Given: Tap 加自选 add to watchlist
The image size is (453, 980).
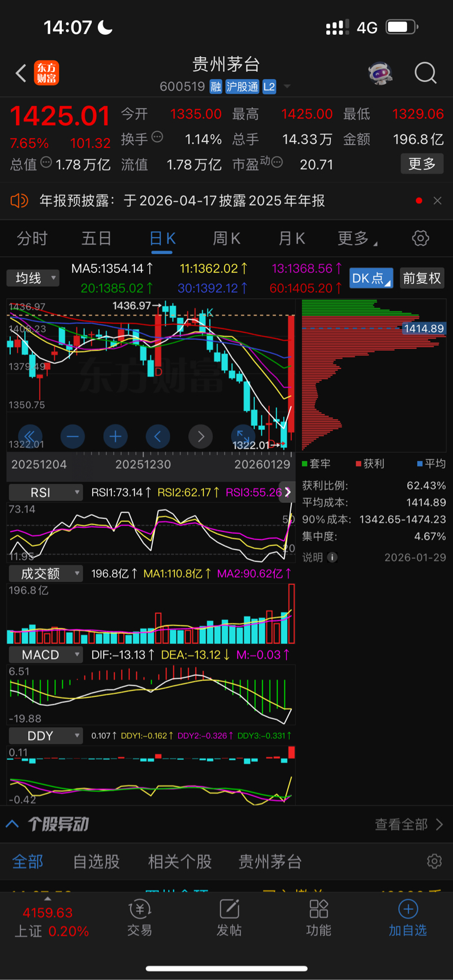Looking at the screenshot, I should click(408, 917).
